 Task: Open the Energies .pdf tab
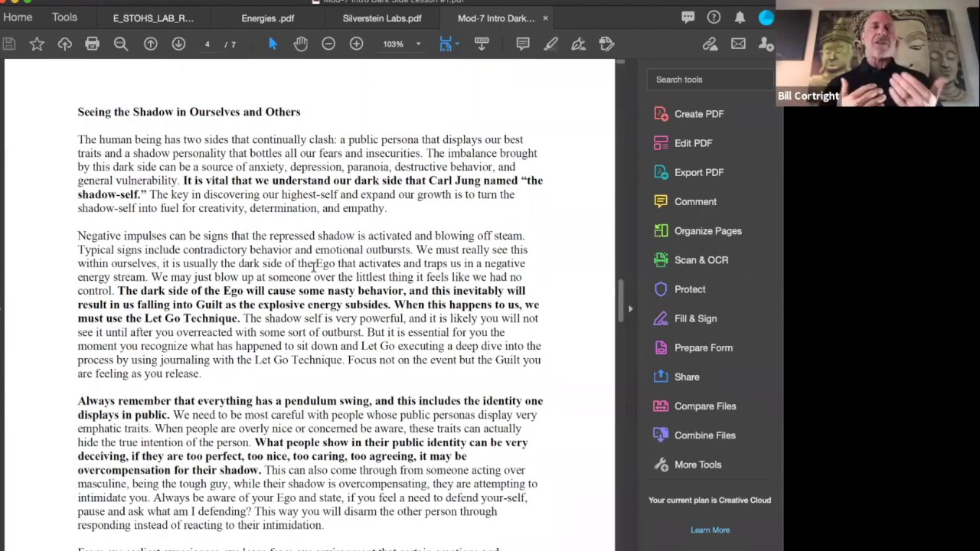pyautogui.click(x=267, y=18)
